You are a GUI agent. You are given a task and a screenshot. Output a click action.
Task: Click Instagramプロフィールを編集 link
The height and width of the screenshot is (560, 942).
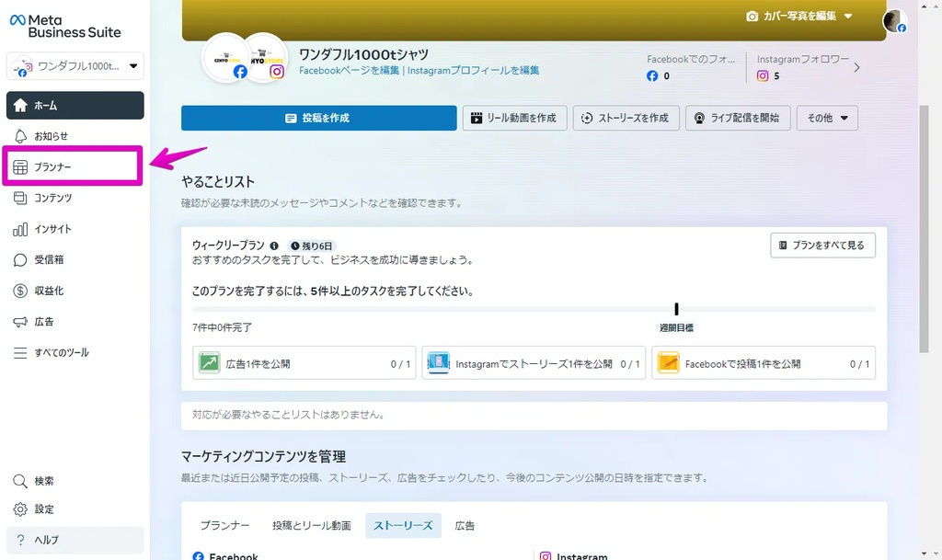click(474, 71)
